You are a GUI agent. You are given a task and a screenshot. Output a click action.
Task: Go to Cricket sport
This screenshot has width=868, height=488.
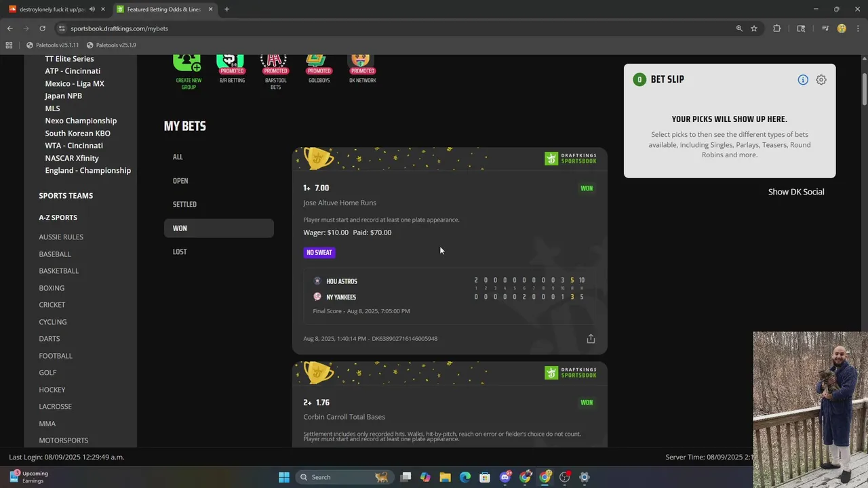[x=52, y=304]
